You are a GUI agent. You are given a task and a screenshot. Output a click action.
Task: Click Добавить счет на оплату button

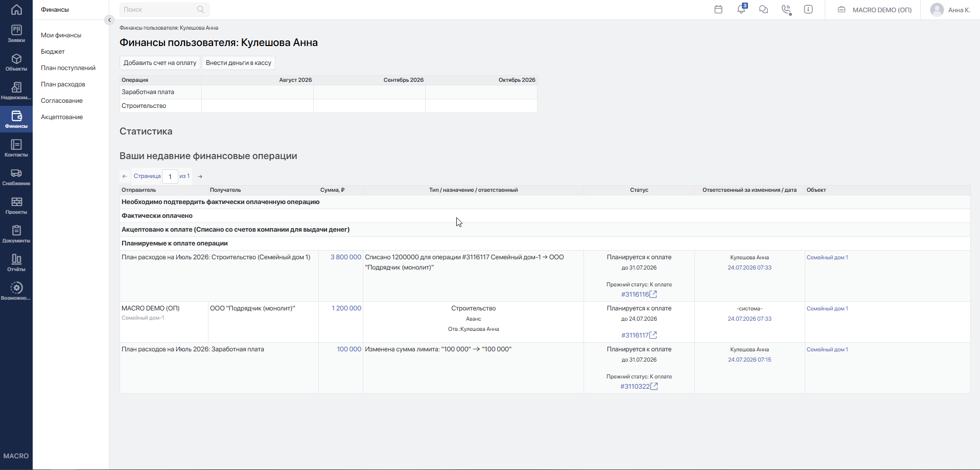click(x=160, y=63)
